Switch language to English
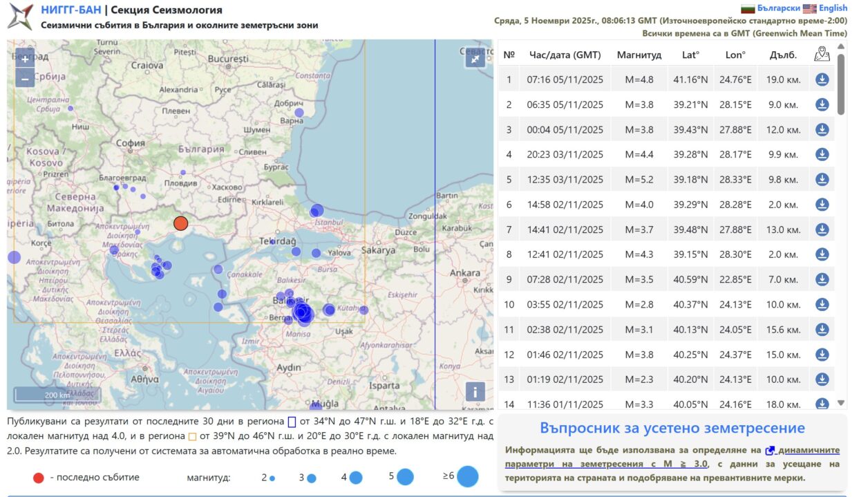 (x=832, y=8)
